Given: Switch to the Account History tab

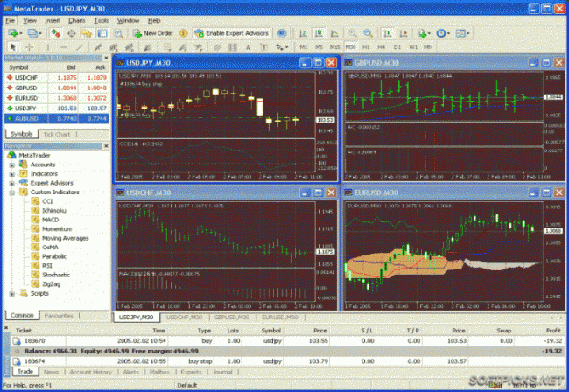Looking at the screenshot, I should coord(91,372).
